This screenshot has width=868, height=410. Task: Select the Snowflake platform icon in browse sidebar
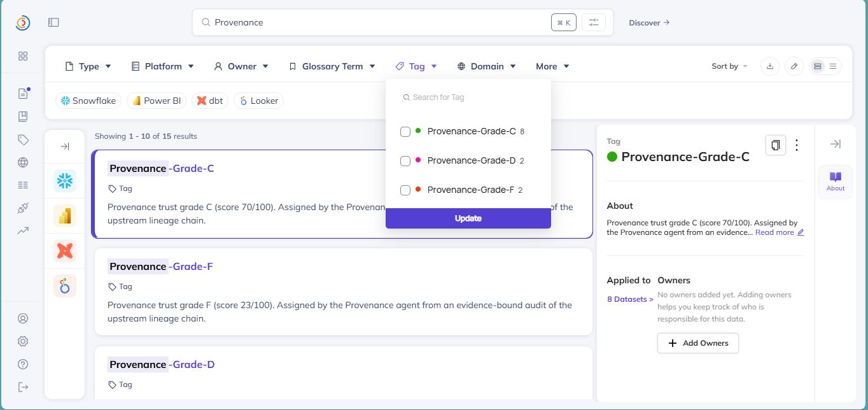pos(65,181)
